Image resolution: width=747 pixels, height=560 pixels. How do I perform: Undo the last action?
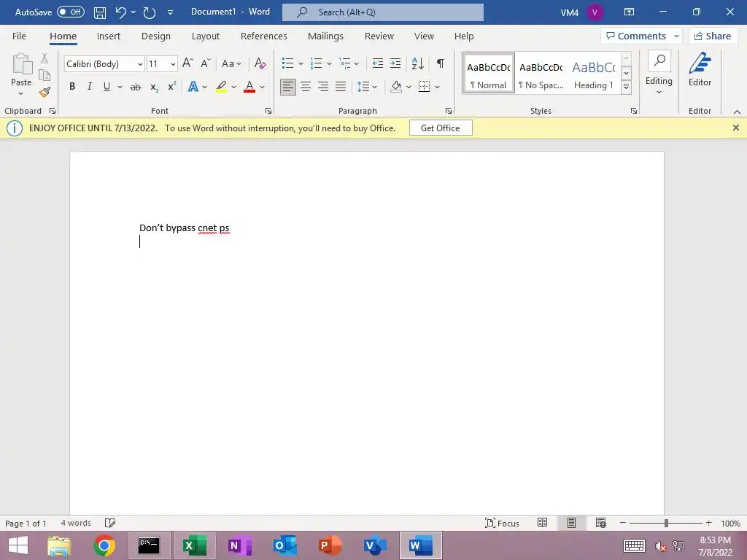click(x=120, y=12)
